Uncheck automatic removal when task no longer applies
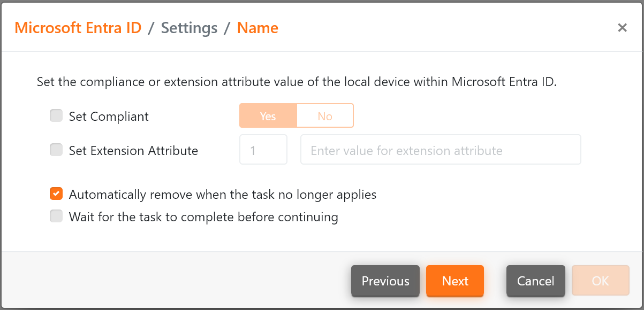This screenshot has width=644, height=310. (x=56, y=193)
